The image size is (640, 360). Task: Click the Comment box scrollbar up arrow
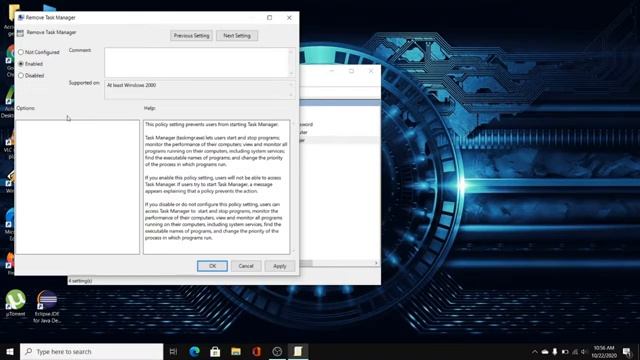pos(291,51)
